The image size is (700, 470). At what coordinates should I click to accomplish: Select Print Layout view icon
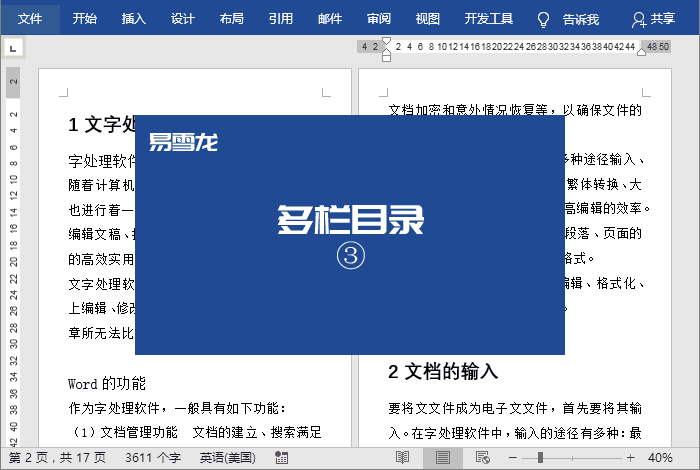click(443, 458)
